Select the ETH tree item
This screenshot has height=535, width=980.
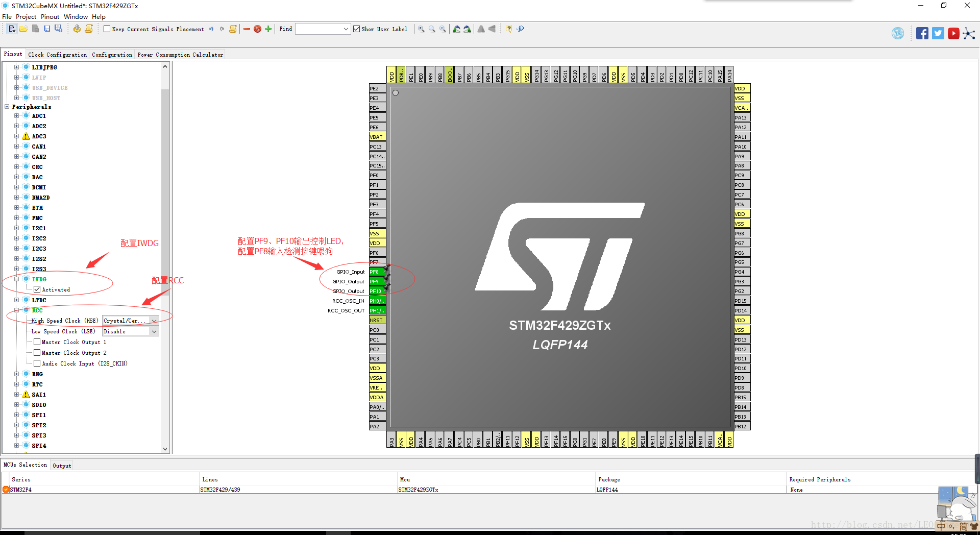[x=37, y=208]
